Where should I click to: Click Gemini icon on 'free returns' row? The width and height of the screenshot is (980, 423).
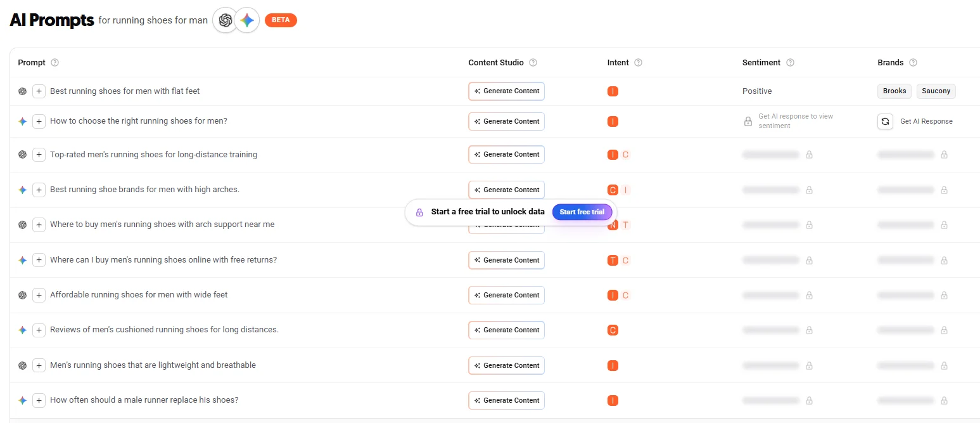pos(23,260)
